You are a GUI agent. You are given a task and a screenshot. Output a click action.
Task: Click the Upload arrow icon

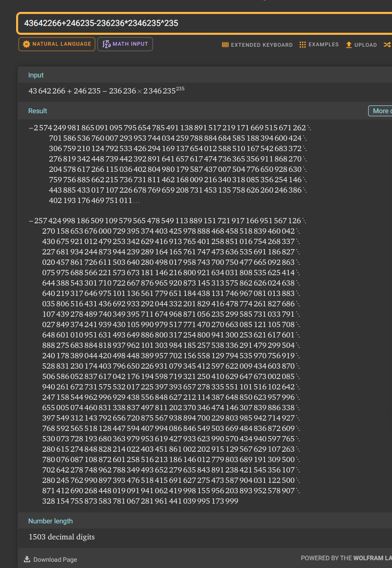click(x=349, y=45)
